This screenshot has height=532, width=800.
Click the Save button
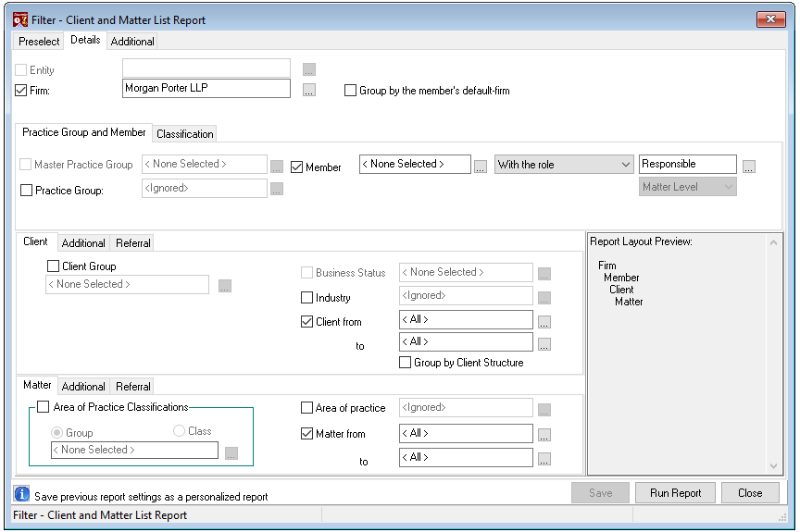tap(601, 493)
